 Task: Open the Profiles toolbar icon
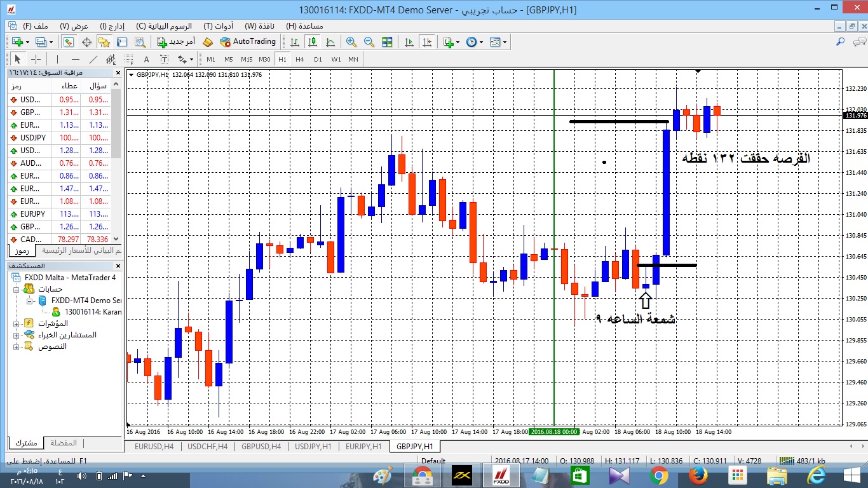41,42
